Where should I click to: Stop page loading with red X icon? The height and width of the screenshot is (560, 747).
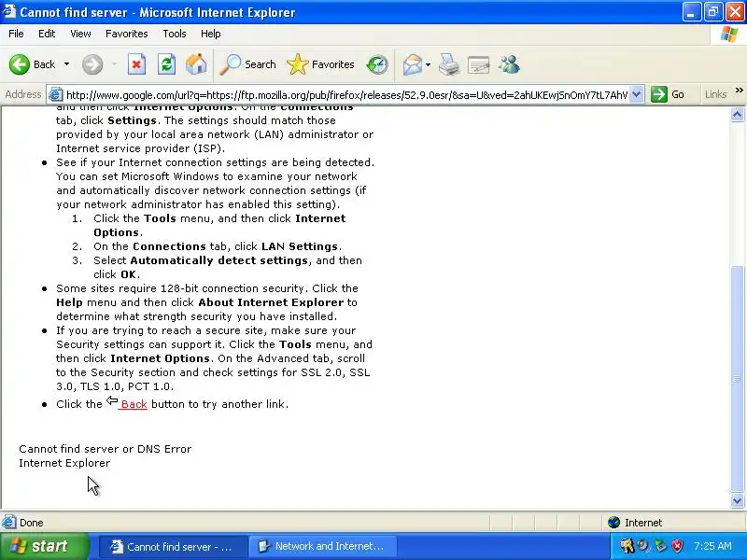pyautogui.click(x=136, y=64)
